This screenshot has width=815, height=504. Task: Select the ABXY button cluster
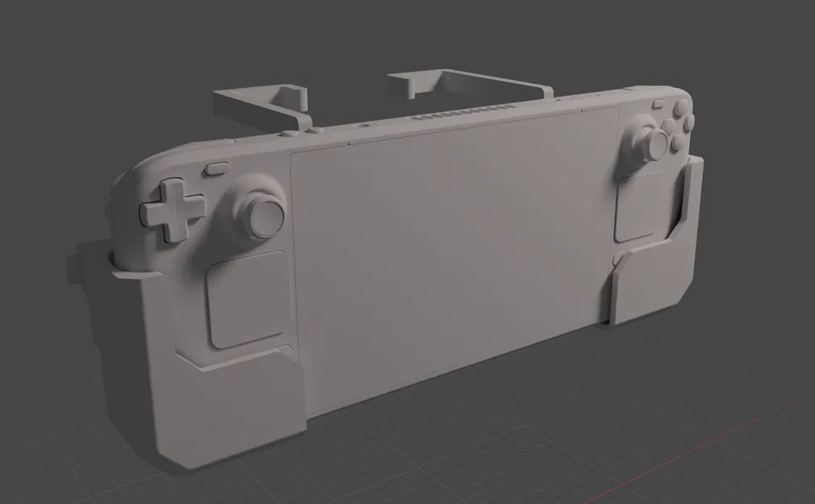point(675,126)
